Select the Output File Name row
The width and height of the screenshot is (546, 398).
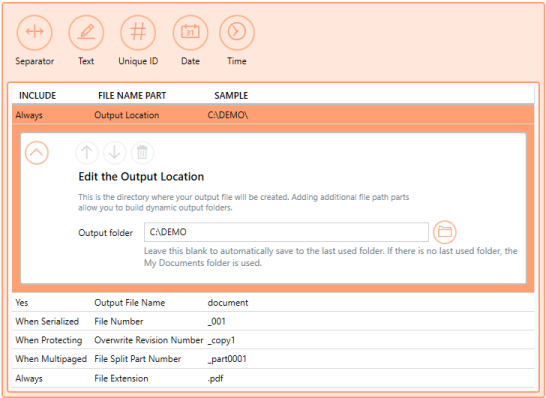273,302
